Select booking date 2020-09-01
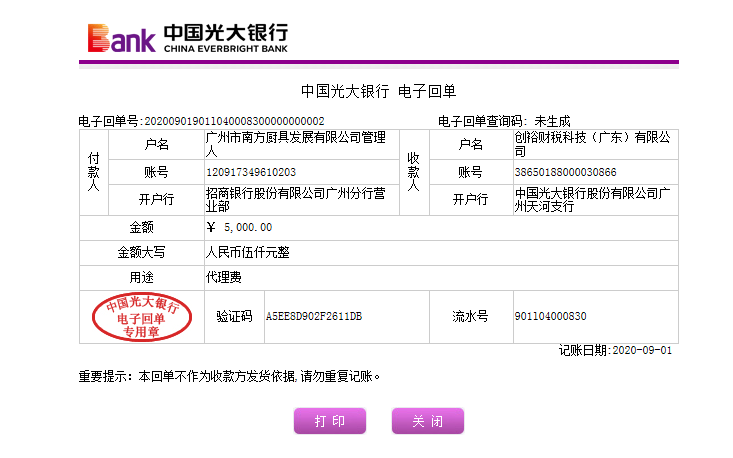The image size is (733, 458). [x=642, y=351]
